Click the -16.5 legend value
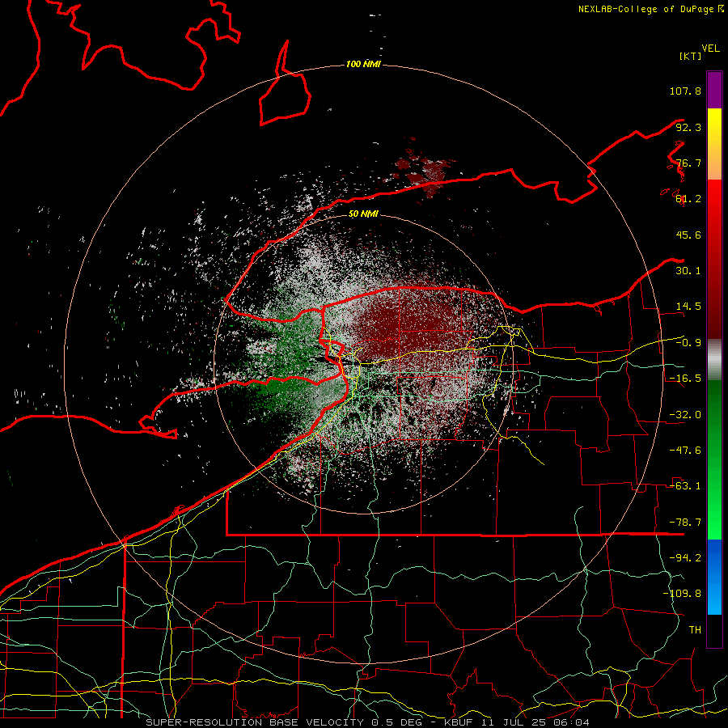The image size is (728, 728). 685,379
